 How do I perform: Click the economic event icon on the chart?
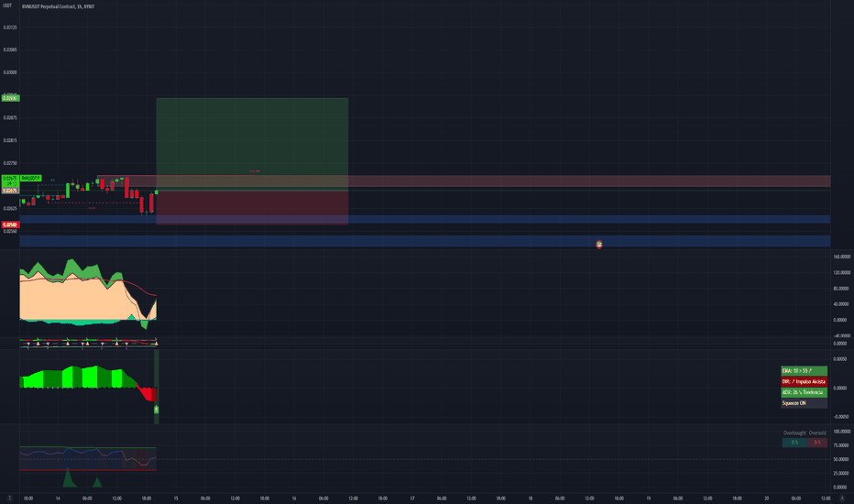pos(599,244)
